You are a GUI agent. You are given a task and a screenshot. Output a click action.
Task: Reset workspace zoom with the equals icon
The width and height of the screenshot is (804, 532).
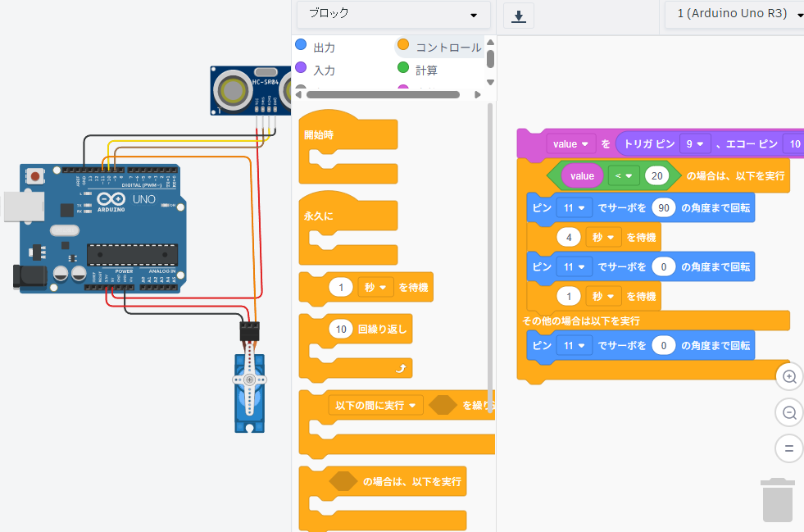[x=789, y=448]
